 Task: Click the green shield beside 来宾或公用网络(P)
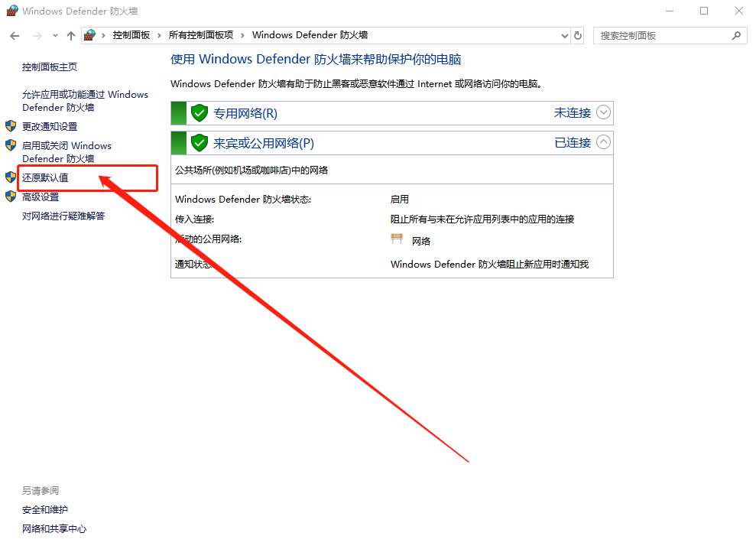tap(200, 143)
